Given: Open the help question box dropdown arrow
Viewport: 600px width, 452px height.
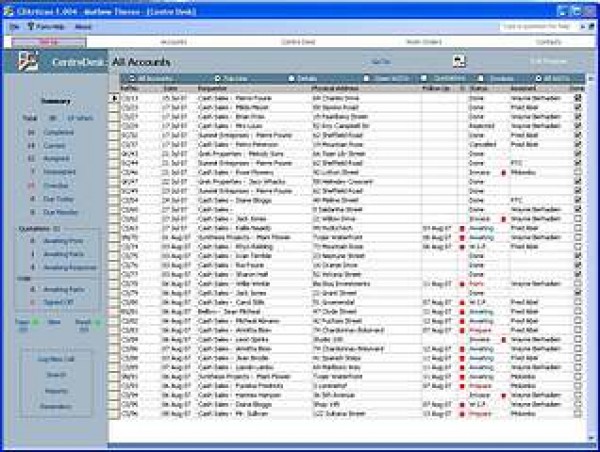Looking at the screenshot, I should click(x=582, y=26).
